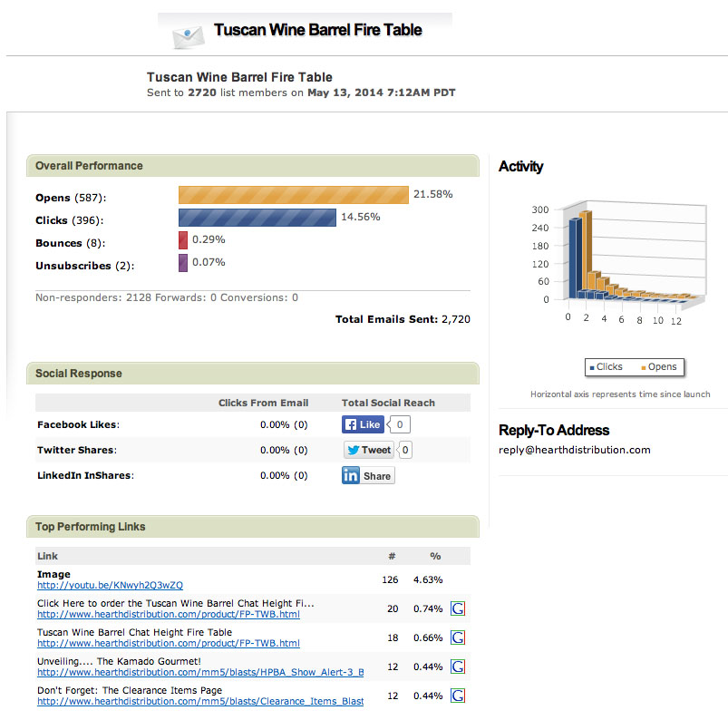Click the reply@hearthdistribution.com address
This screenshot has width=728, height=720.
pos(574,450)
